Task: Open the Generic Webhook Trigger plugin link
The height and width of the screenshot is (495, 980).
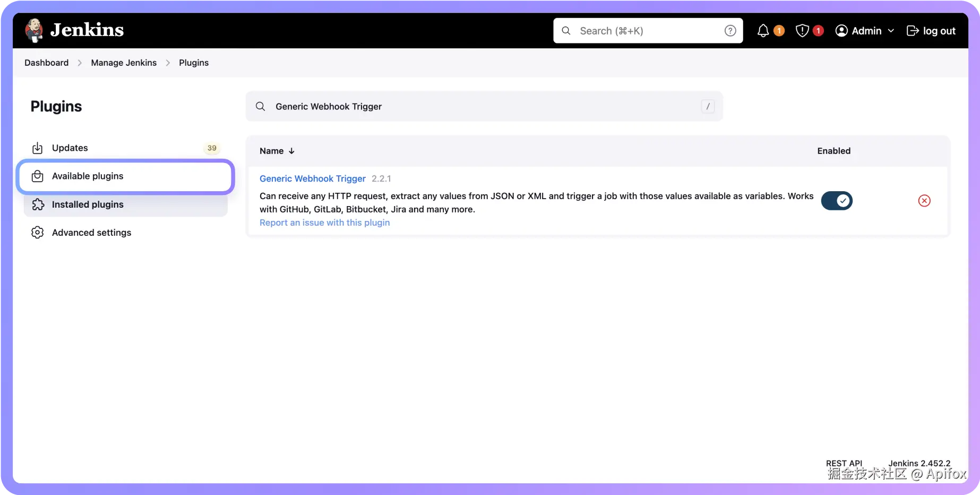Action: [x=313, y=178]
